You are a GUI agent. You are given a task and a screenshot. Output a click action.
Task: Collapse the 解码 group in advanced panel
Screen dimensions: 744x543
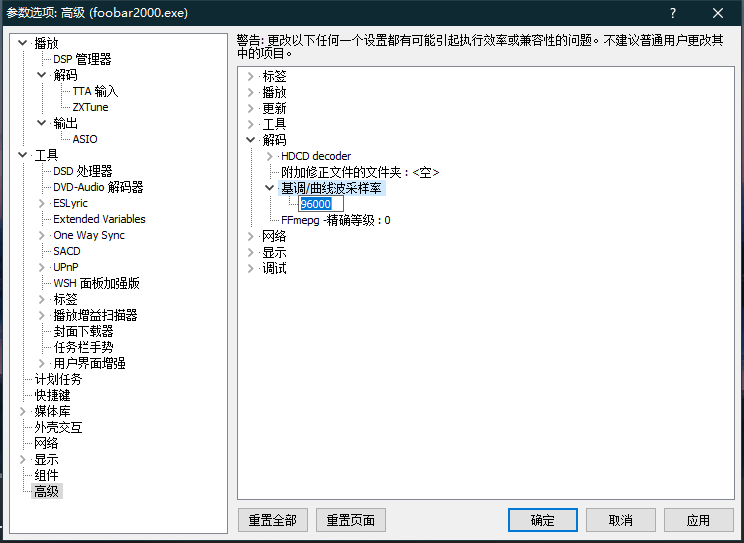pos(251,140)
